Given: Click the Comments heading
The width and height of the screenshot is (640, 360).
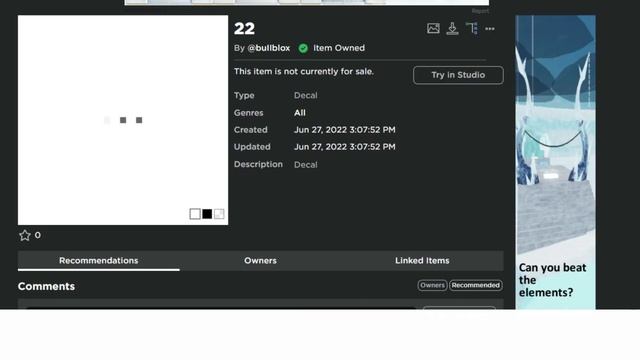Looking at the screenshot, I should (46, 287).
